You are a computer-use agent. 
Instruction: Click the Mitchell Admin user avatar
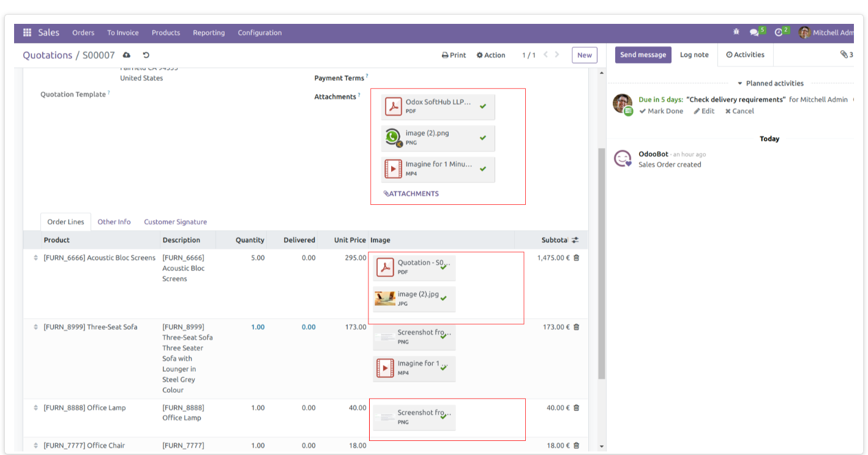(804, 32)
